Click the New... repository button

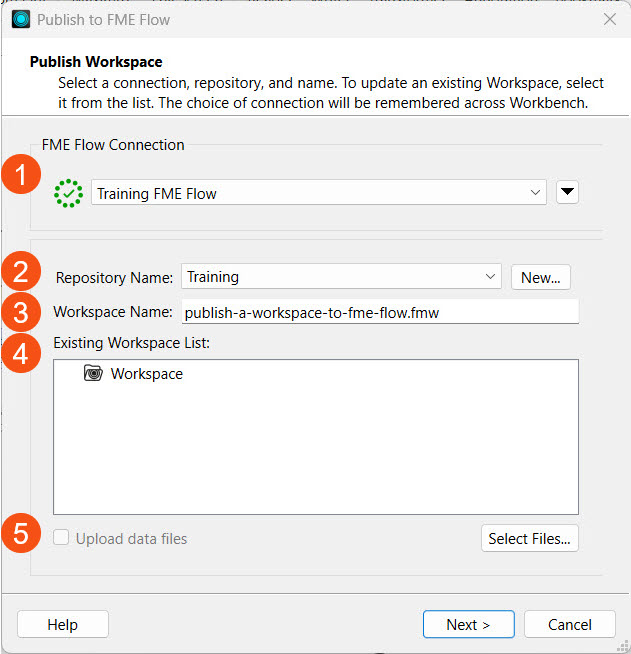(540, 277)
